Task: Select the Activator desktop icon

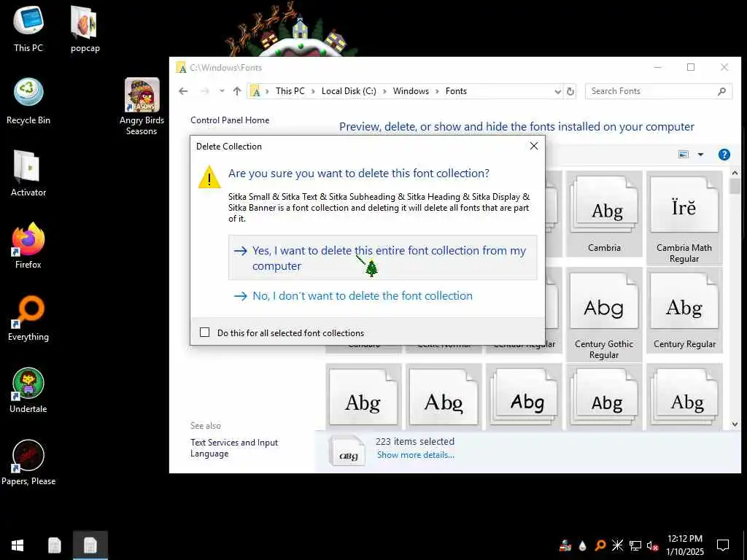Action: point(28,174)
